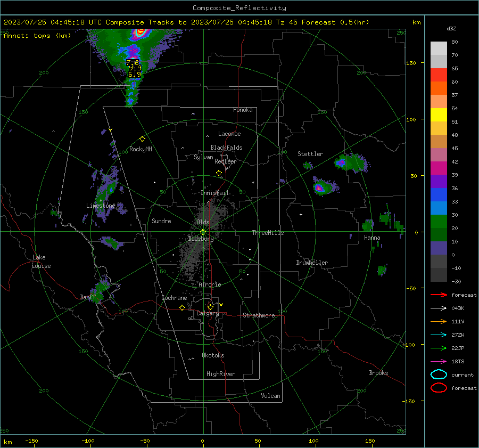Select the -30 dBZ dark gray swatch
This screenshot has width=479, height=448.
[439, 275]
